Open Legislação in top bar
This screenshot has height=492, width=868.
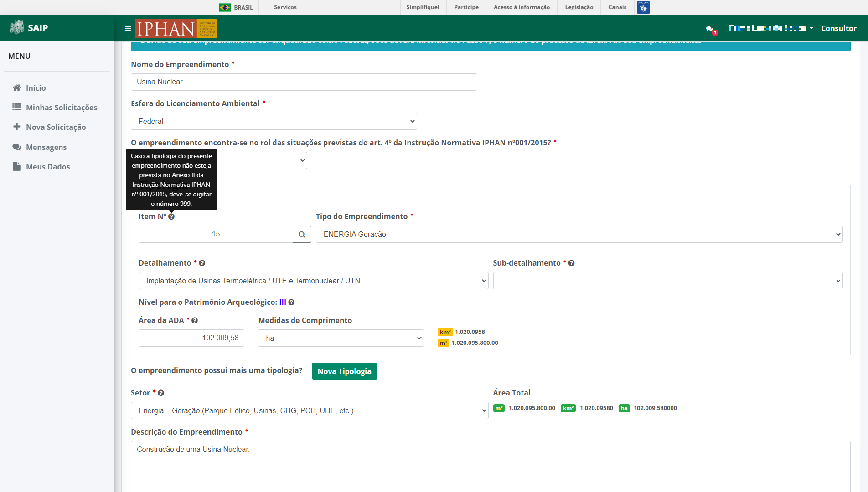click(x=579, y=7)
